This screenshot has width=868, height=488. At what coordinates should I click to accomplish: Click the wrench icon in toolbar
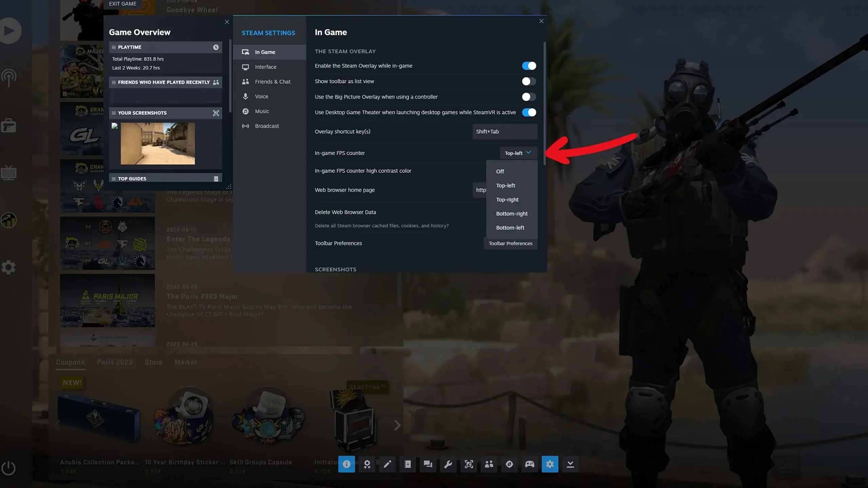(x=448, y=464)
